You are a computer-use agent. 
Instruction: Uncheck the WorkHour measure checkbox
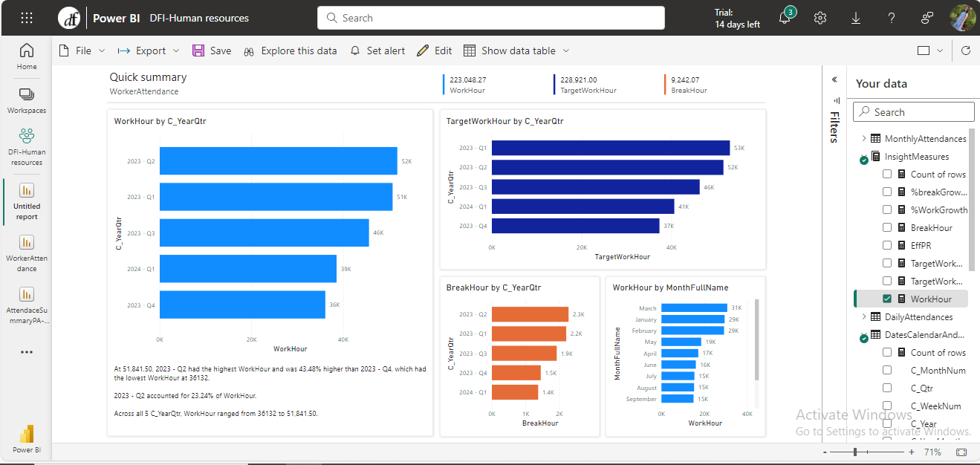(887, 299)
